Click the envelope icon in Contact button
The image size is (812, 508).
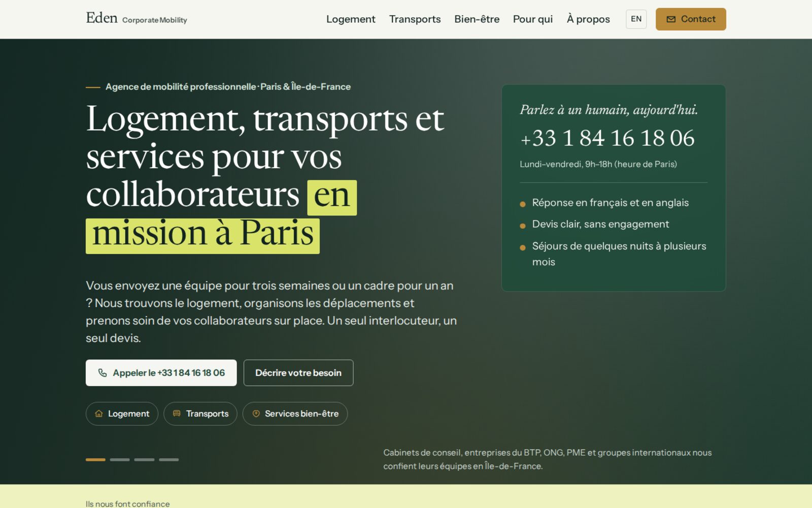coord(671,19)
